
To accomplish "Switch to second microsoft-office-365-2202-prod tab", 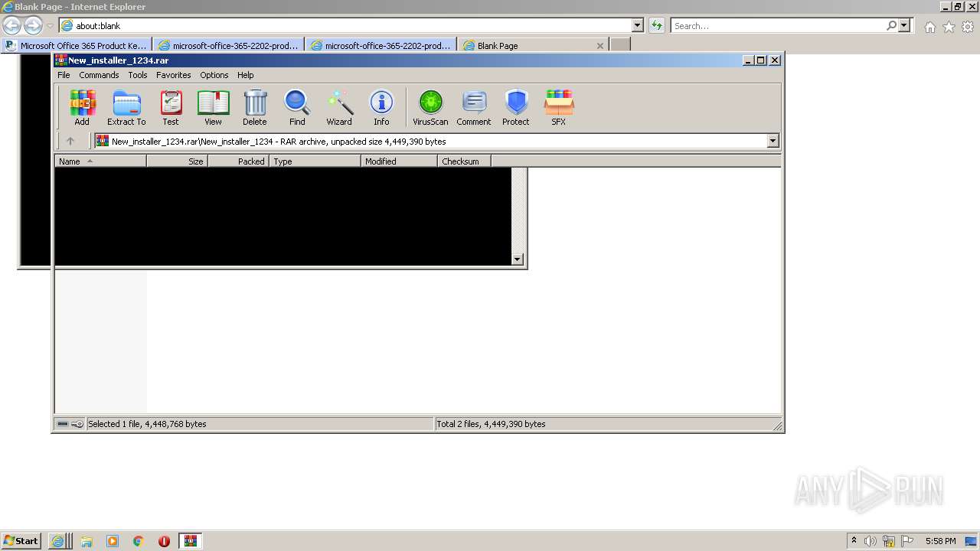I will [x=228, y=45].
